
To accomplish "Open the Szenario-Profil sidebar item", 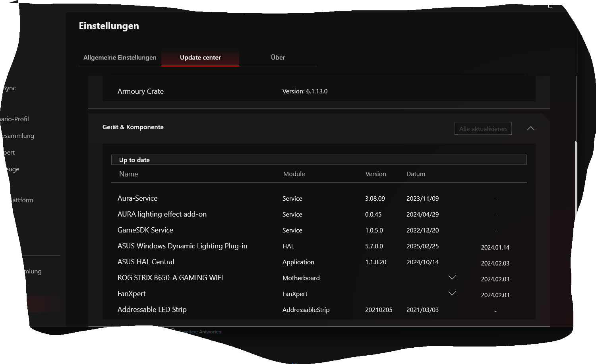I will point(14,119).
